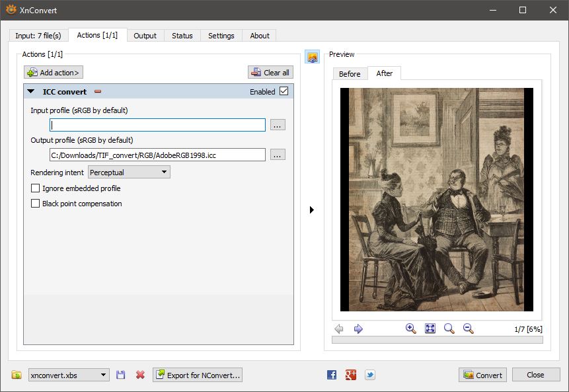Delete the script with red X icon

[140, 375]
